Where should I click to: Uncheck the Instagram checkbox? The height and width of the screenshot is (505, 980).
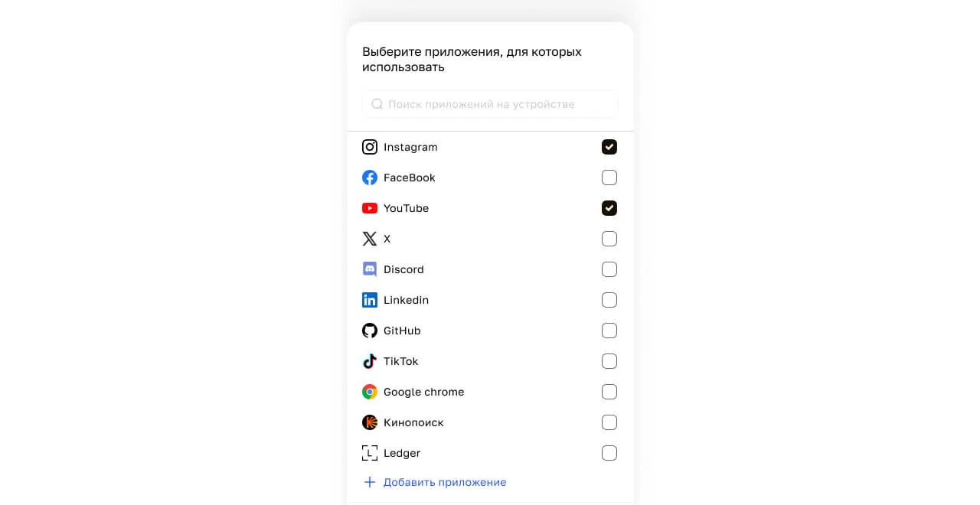point(609,147)
